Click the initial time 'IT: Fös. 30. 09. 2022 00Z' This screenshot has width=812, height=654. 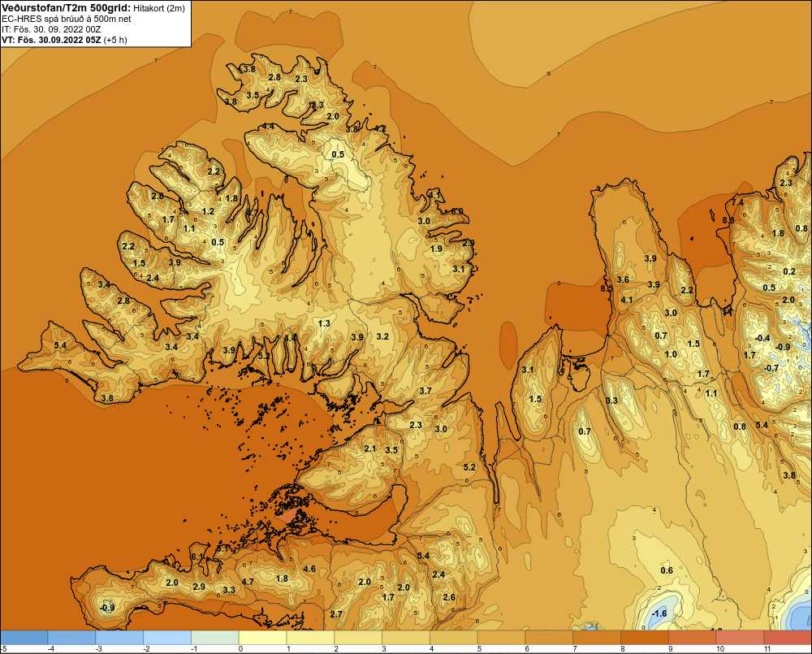tap(51, 29)
